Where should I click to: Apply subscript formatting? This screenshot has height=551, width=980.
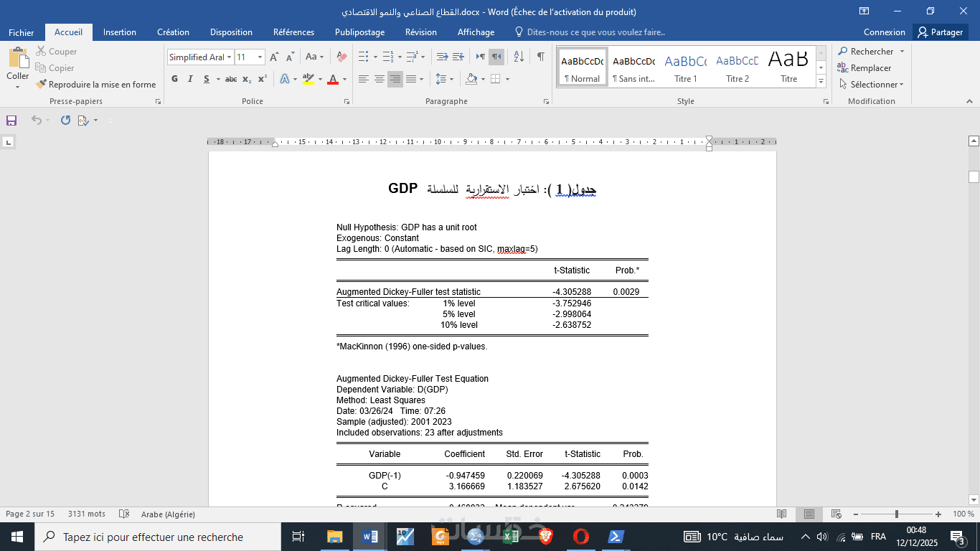[x=247, y=79]
